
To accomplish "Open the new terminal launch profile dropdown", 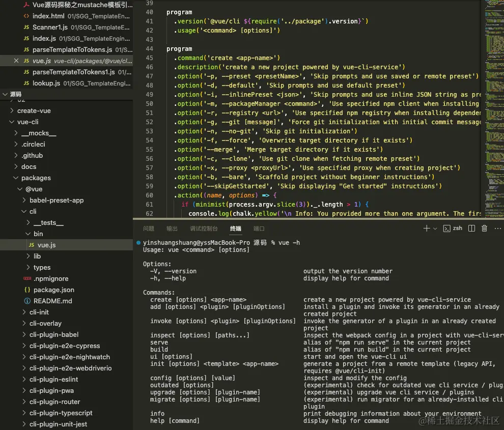I will [435, 228].
